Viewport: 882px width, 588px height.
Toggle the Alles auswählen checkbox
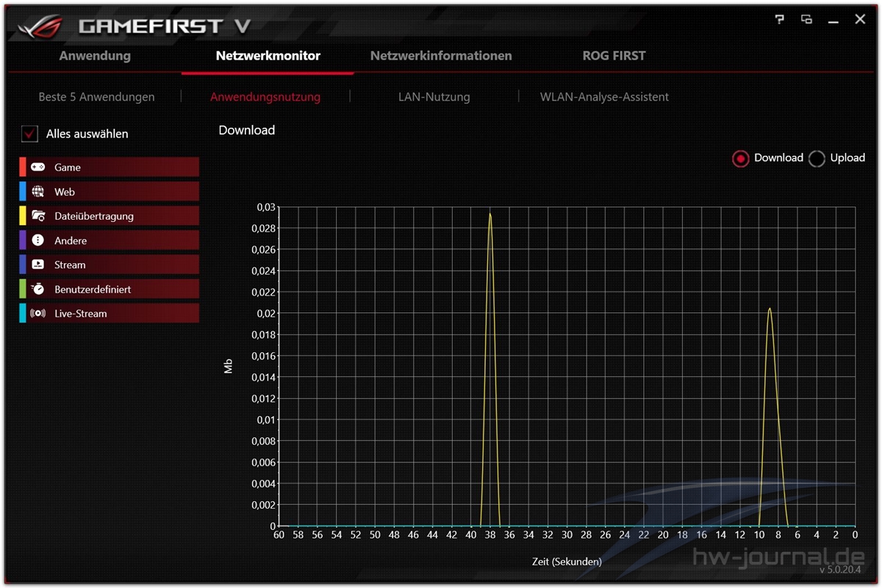click(29, 134)
